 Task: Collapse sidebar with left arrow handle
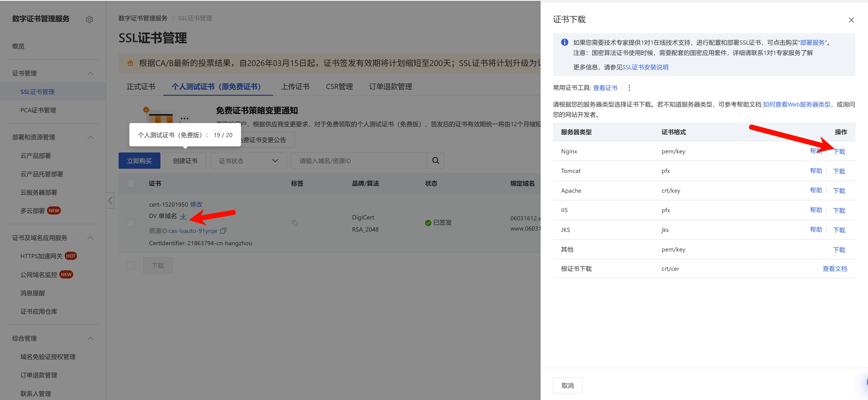[110, 200]
